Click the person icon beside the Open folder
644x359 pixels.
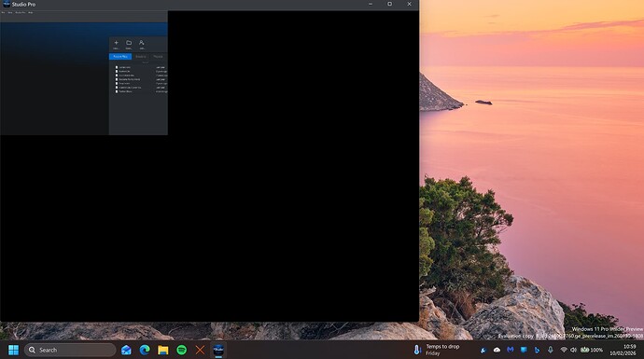tap(141, 43)
